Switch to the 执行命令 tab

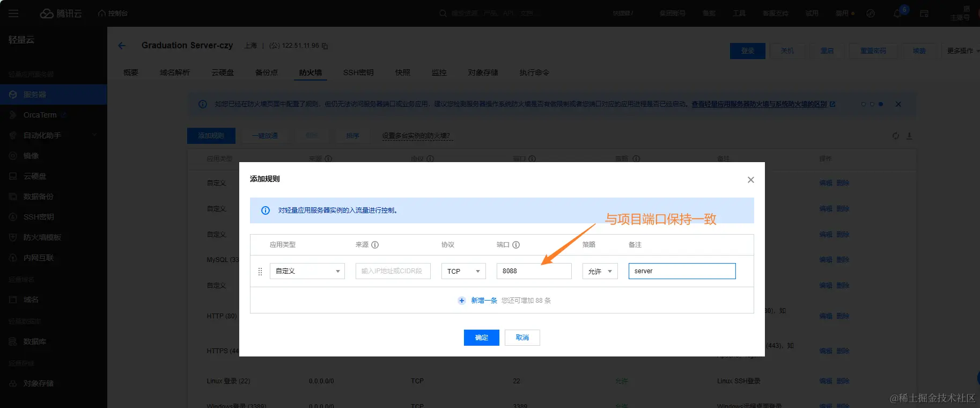pyautogui.click(x=534, y=72)
